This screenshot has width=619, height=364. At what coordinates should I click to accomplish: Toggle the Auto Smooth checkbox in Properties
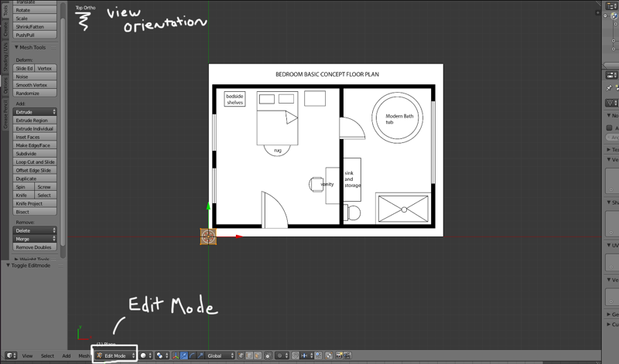pos(609,128)
